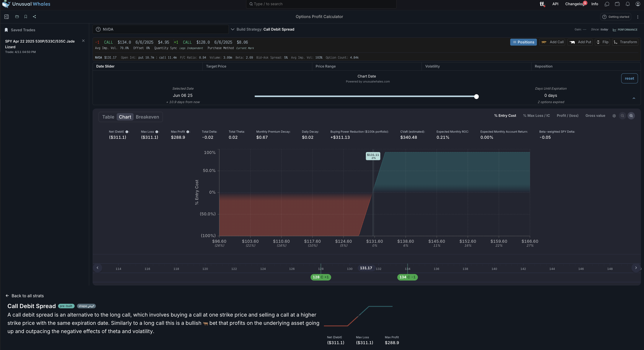Open the notifications bell

(628, 4)
